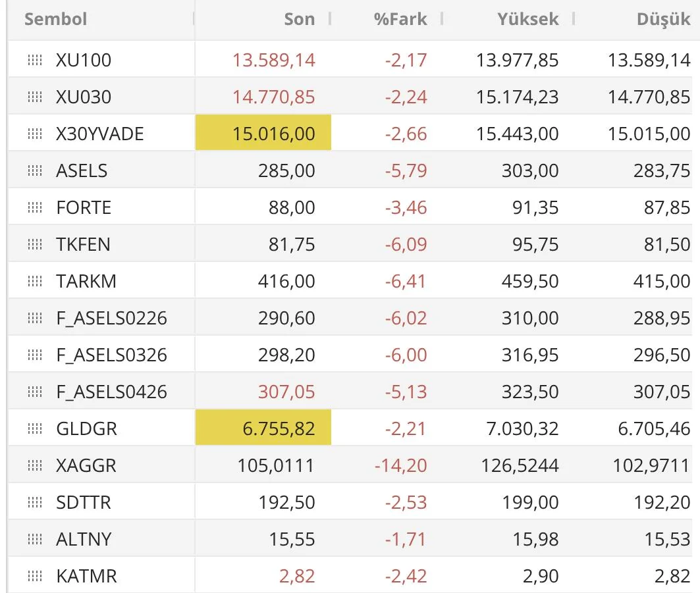The image size is (700, 593).
Task: Sort by the Son column header
Action: [x=299, y=19]
